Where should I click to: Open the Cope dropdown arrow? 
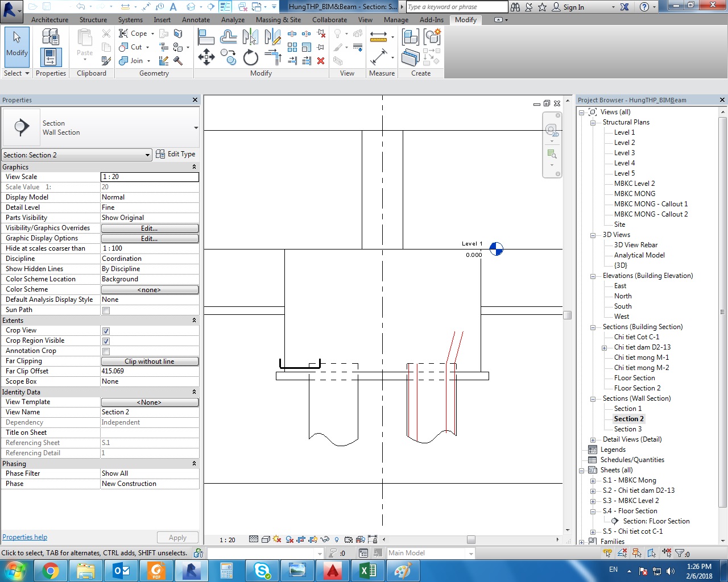[x=152, y=34]
